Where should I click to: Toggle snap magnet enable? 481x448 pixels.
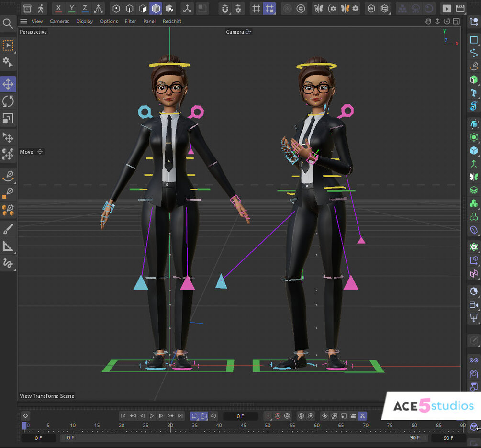(225, 9)
